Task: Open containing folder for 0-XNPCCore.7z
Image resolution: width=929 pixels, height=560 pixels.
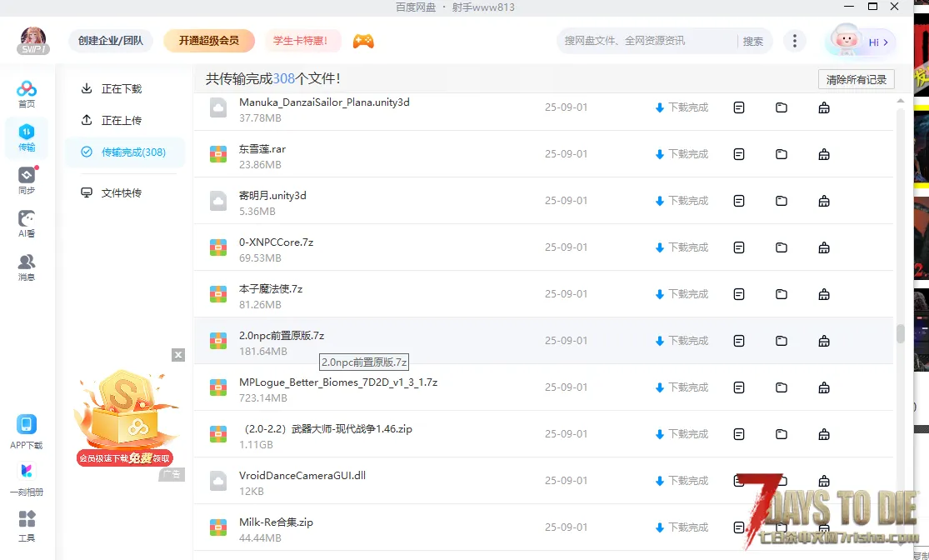Action: [782, 247]
